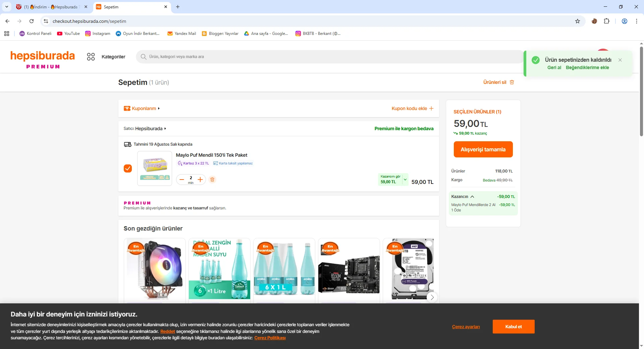Go forward in browser history
Image resolution: width=644 pixels, height=349 pixels.
[x=19, y=21]
